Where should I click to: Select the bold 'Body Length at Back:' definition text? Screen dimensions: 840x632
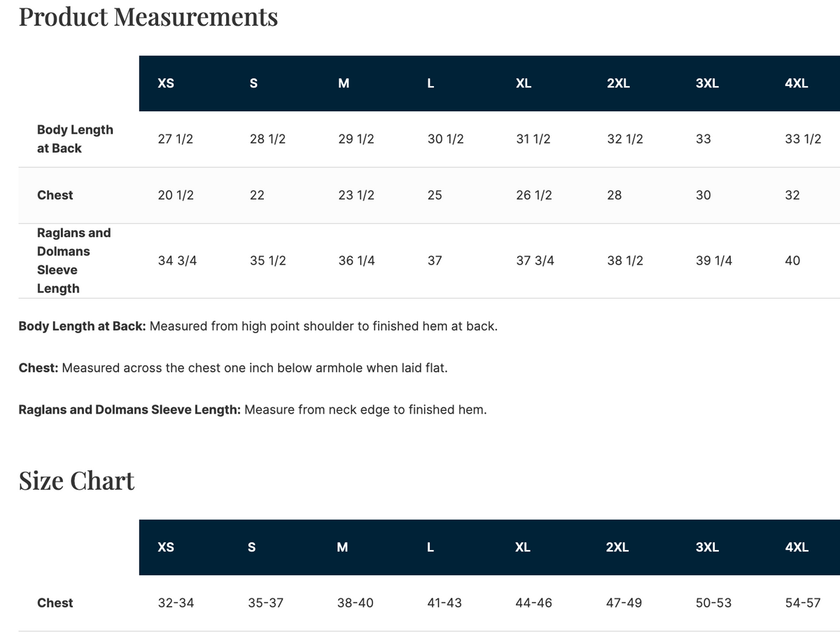point(83,326)
